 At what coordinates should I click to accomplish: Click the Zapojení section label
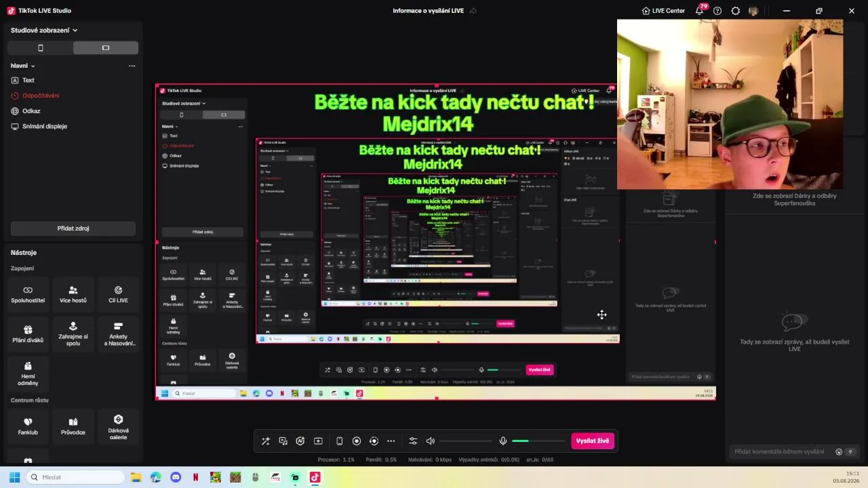[22, 268]
